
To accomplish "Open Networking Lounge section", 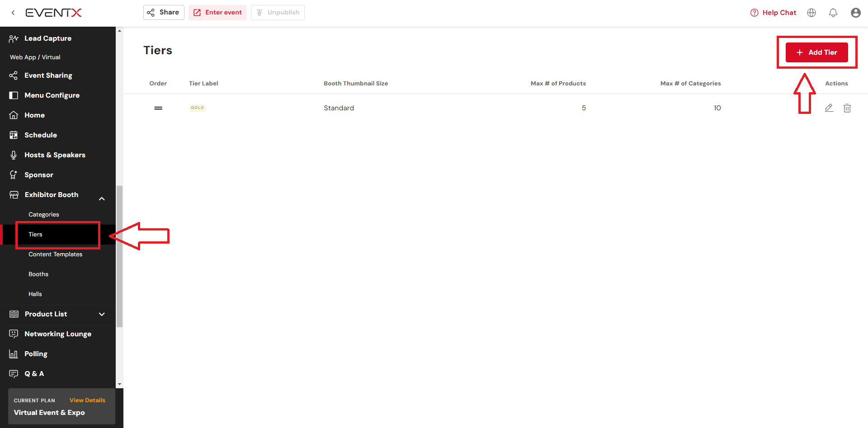I will coord(58,334).
